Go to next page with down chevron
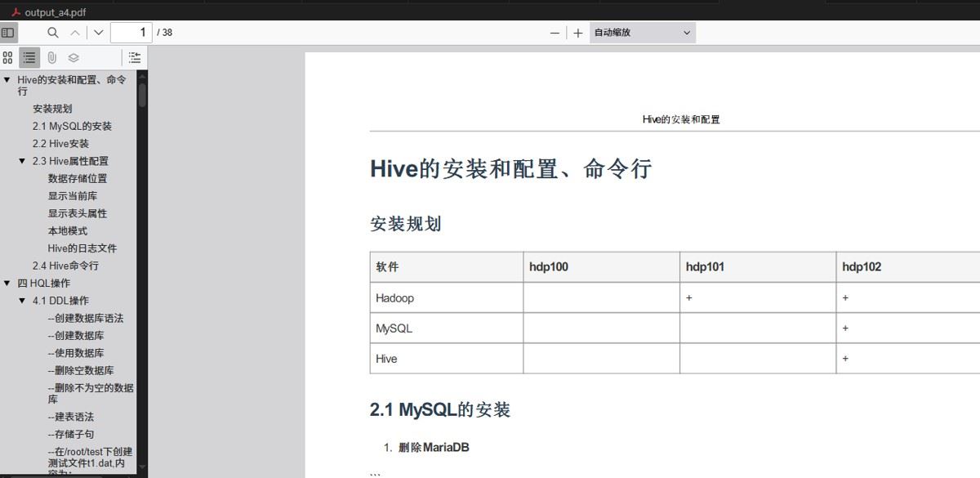The height and width of the screenshot is (478, 980). [x=97, y=32]
